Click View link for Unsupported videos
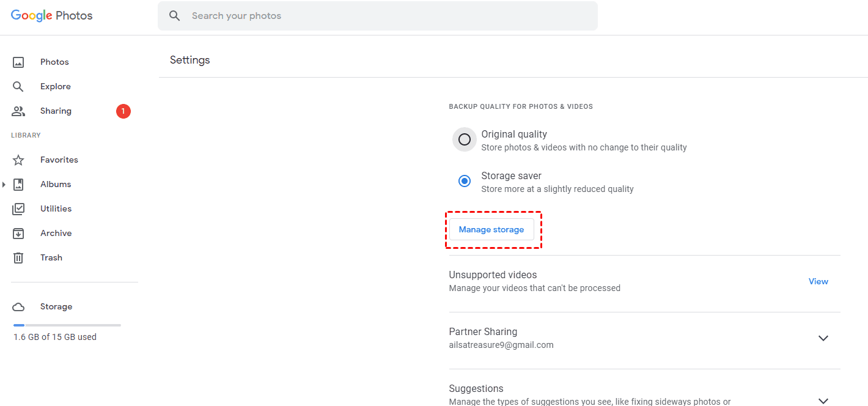868x406 pixels. click(818, 282)
